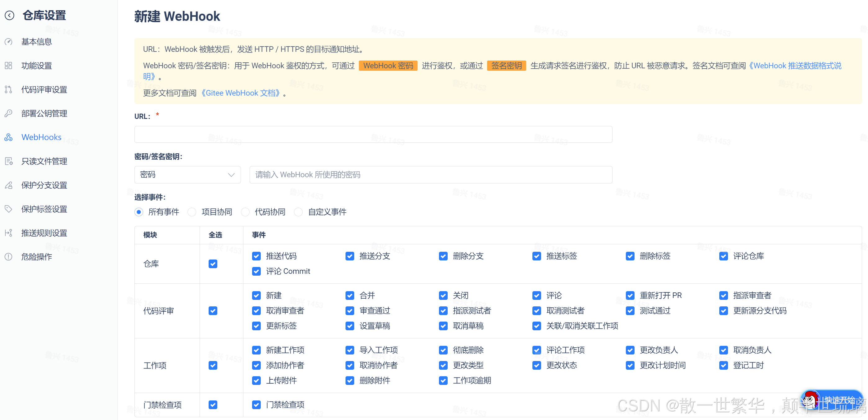This screenshot has height=420, width=868.
Task: Open the 快速开始 mascot button
Action: point(832,400)
